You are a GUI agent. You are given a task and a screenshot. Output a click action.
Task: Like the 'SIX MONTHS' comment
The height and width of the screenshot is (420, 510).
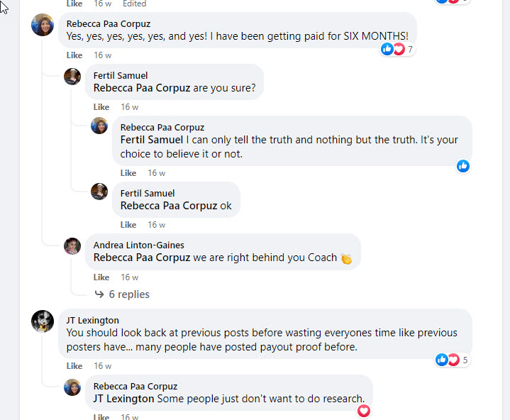[x=74, y=55]
